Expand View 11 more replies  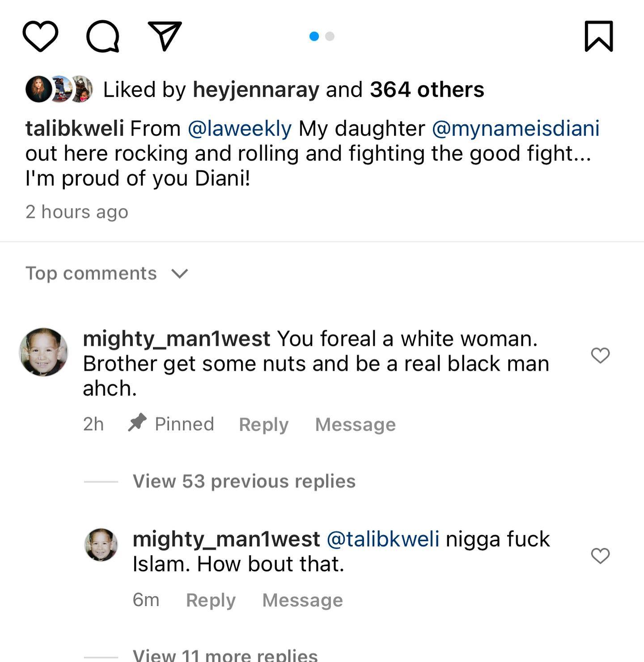tap(225, 655)
